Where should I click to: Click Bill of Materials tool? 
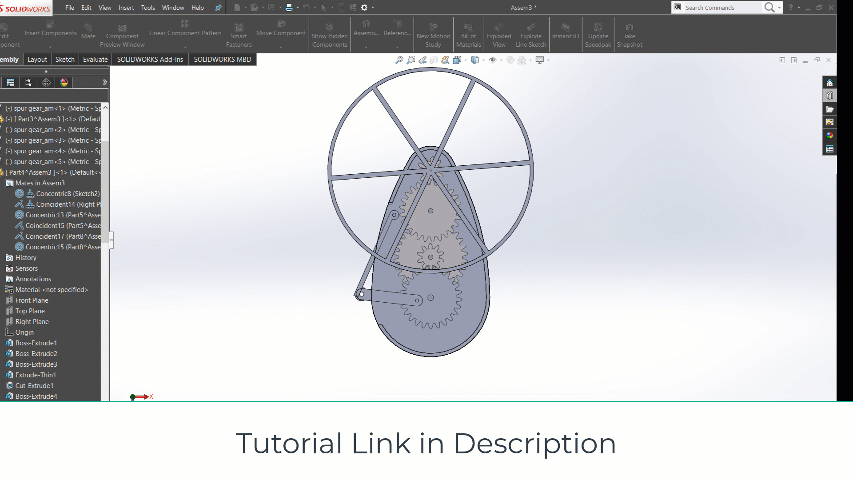468,35
